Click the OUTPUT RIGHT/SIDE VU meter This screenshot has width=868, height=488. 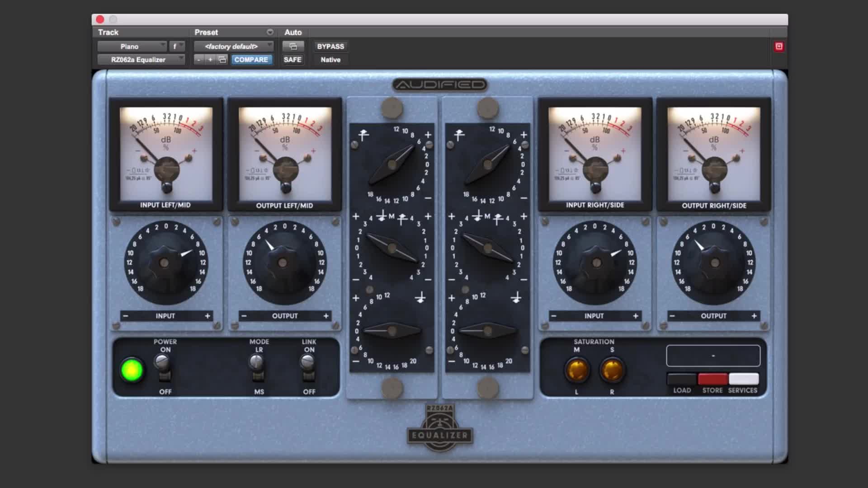coord(714,154)
